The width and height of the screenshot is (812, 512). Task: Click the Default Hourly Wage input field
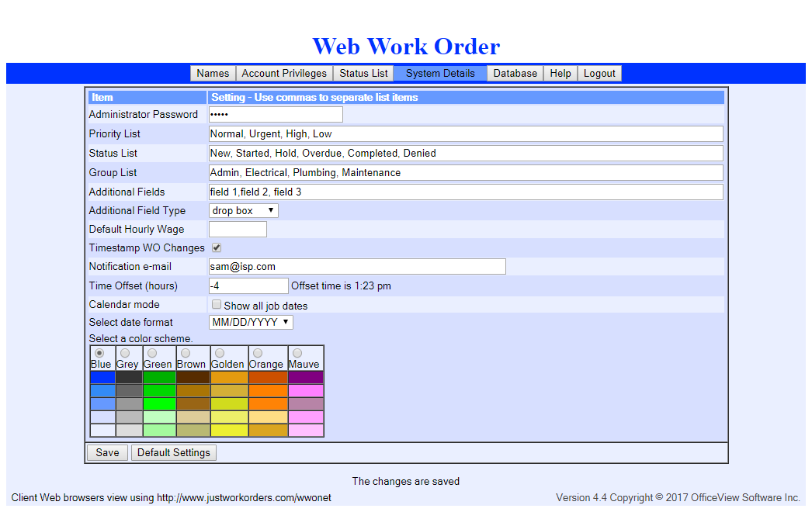(238, 229)
